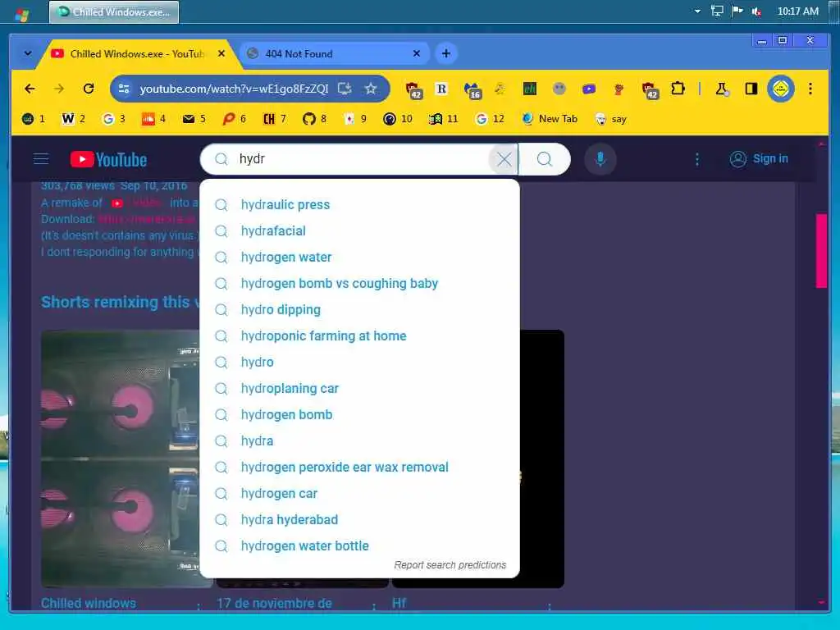Click in the YouTube search input field
This screenshot has width=840, height=630.
click(359, 159)
